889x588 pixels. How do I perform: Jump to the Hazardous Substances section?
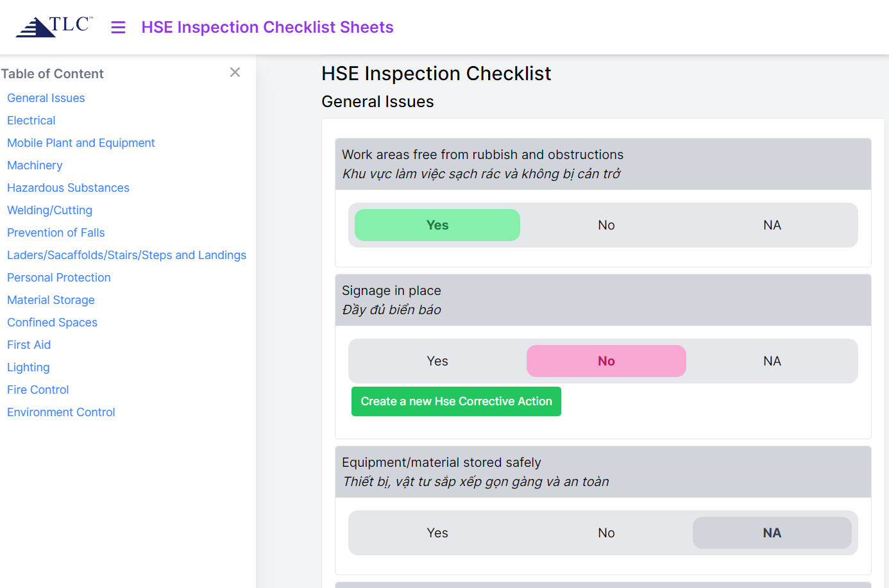[68, 187]
